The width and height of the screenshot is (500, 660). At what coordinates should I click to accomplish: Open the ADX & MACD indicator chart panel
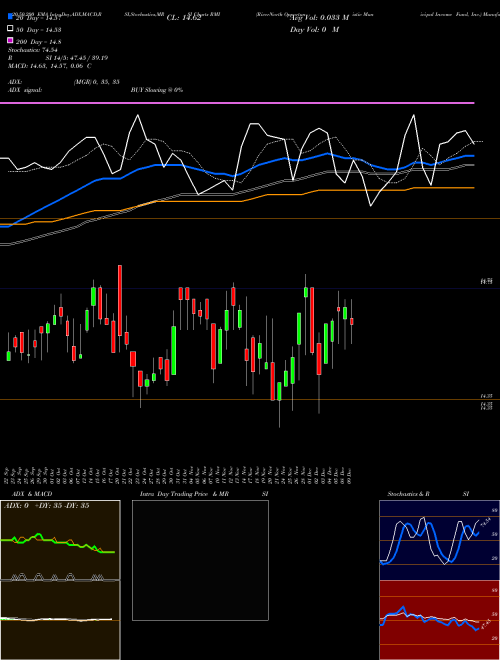(60, 580)
